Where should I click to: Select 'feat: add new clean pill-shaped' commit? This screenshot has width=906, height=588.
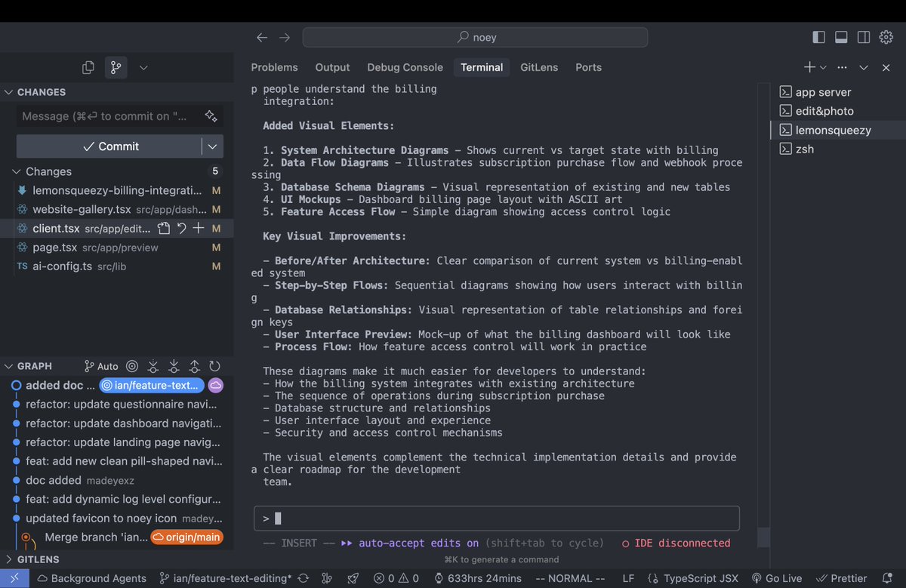pos(123,460)
